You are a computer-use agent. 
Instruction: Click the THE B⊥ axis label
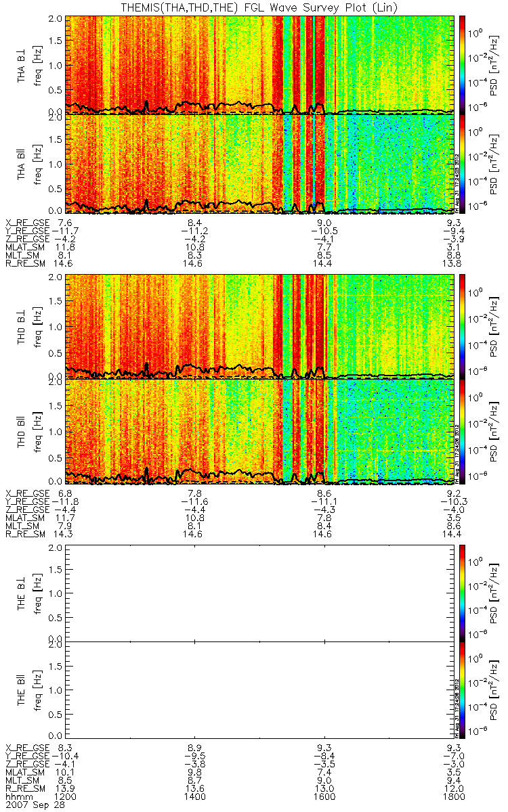click(22, 593)
